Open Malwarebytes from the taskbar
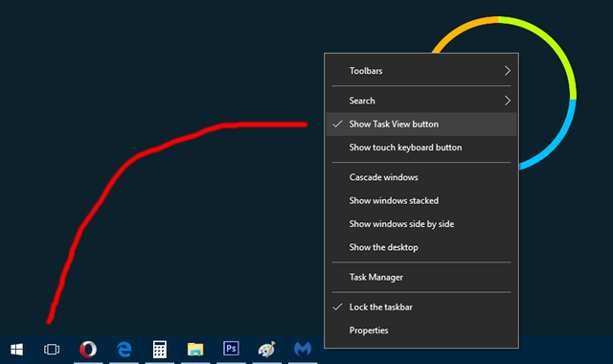This screenshot has width=613, height=364. (x=303, y=349)
